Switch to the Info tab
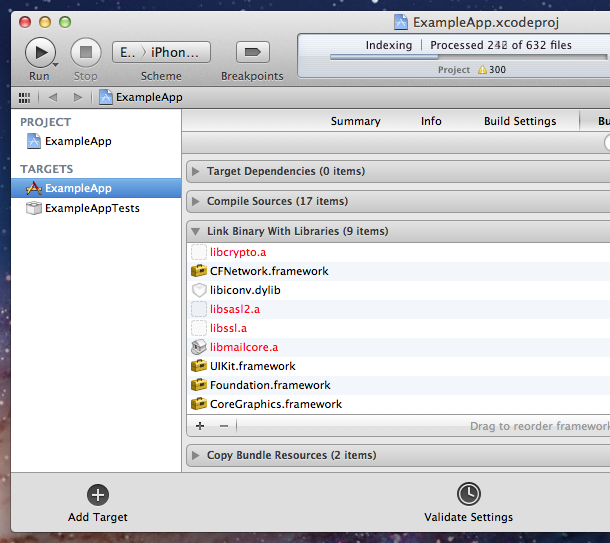The height and width of the screenshot is (543, 610). pyautogui.click(x=431, y=121)
